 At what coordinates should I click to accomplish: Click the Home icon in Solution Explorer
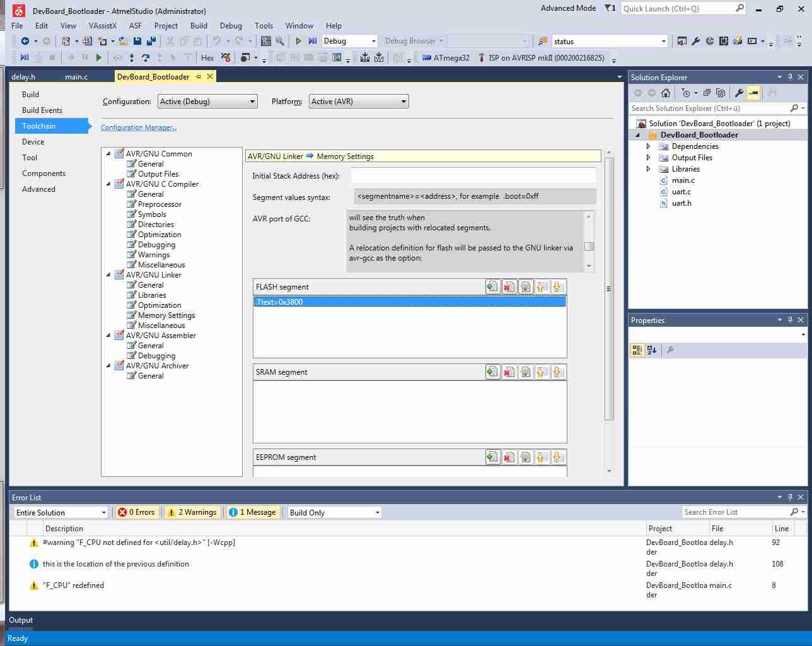pos(666,93)
